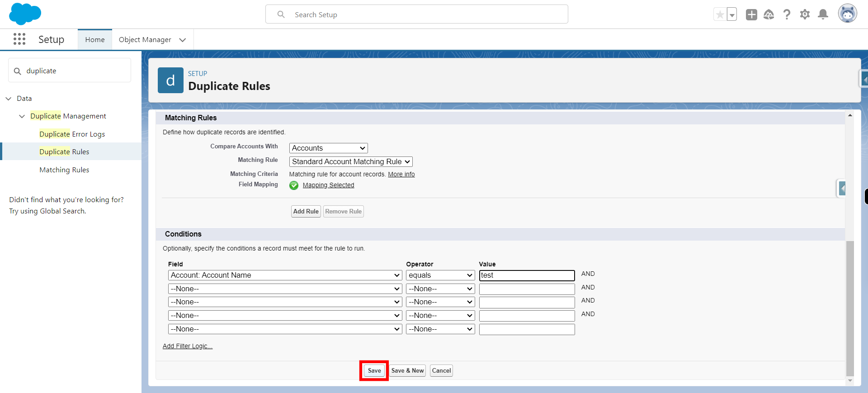Click the Conditions section header
Image resolution: width=868 pixels, height=393 pixels.
click(183, 234)
